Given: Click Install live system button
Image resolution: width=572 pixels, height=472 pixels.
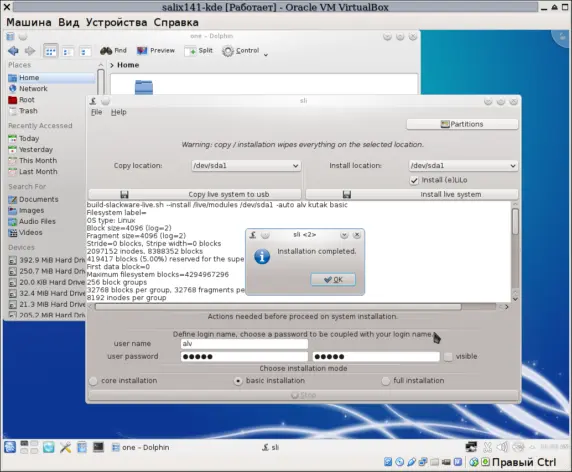Looking at the screenshot, I should click(411, 194).
